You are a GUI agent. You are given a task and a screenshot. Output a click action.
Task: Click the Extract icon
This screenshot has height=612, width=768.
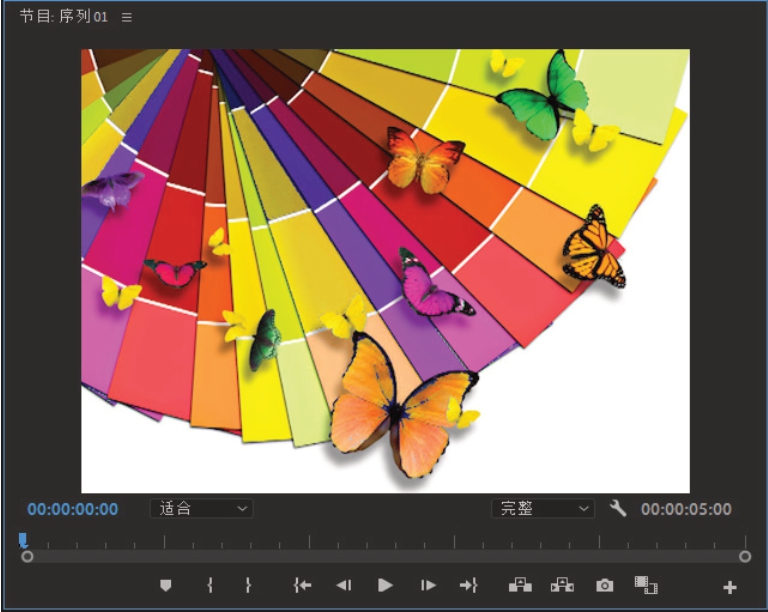[x=562, y=586]
